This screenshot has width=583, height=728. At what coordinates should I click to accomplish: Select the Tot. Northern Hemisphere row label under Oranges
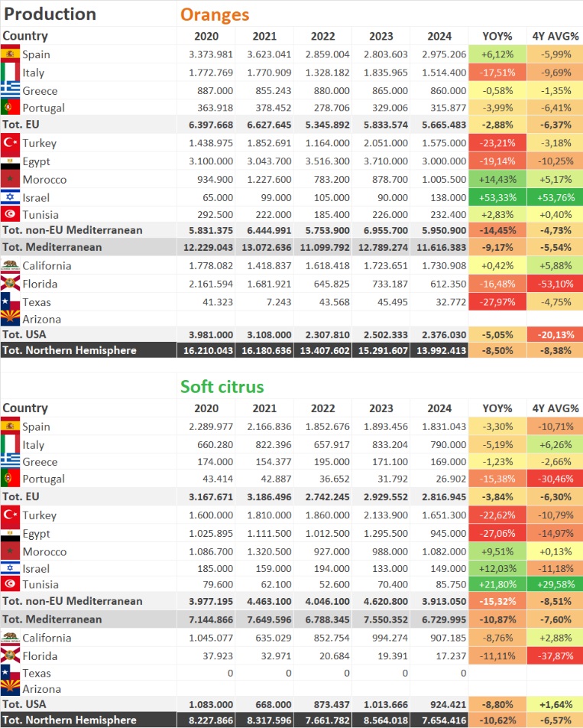click(x=70, y=350)
